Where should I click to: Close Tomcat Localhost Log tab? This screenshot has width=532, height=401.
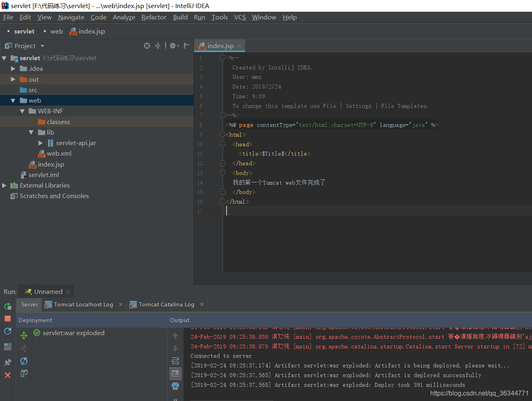(x=120, y=304)
